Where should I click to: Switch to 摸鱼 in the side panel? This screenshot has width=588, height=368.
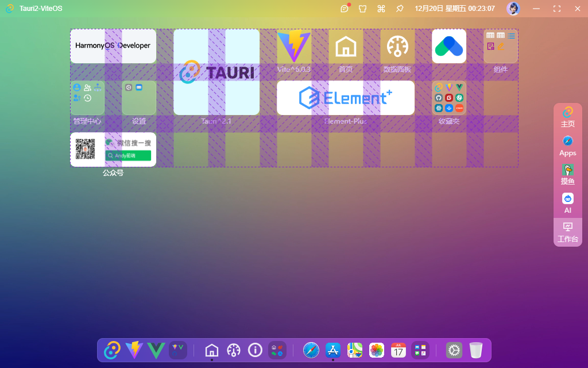(568, 175)
